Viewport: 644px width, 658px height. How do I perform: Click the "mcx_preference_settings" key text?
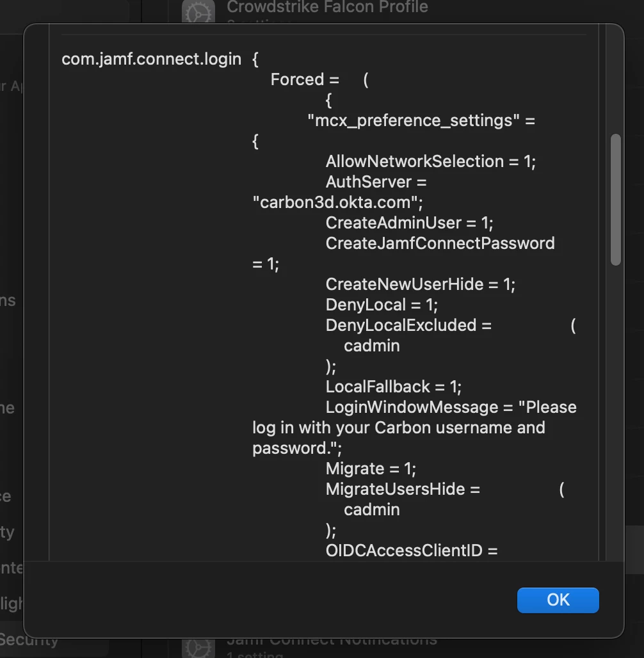pos(413,120)
